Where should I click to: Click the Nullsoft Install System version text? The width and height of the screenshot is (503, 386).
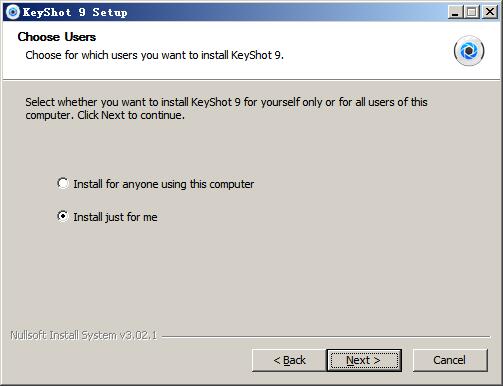click(x=84, y=335)
